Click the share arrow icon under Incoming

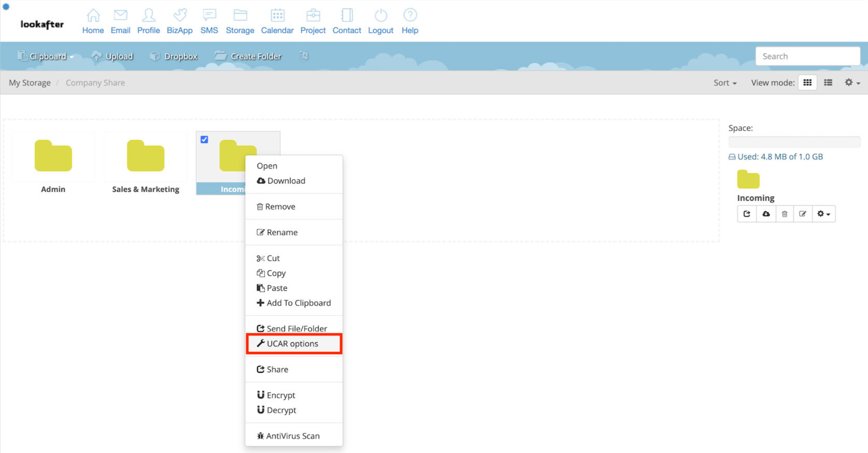click(x=747, y=214)
